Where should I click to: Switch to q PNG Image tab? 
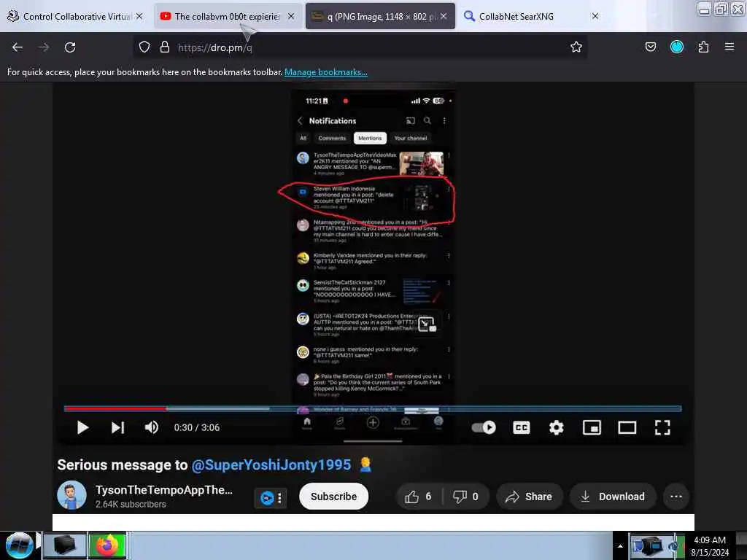click(x=379, y=16)
